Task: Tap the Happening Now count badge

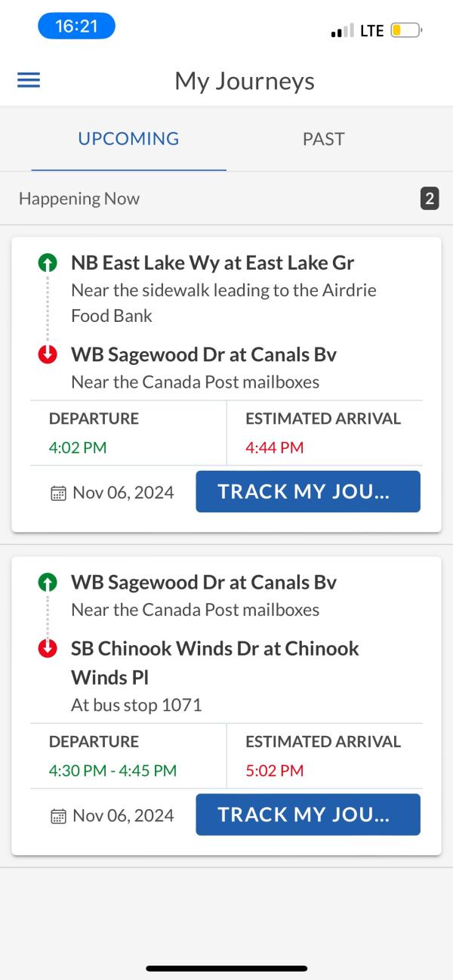Action: [x=430, y=199]
